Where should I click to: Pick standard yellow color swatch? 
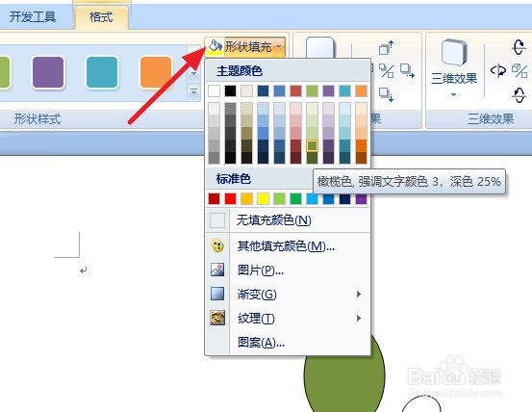(x=263, y=199)
